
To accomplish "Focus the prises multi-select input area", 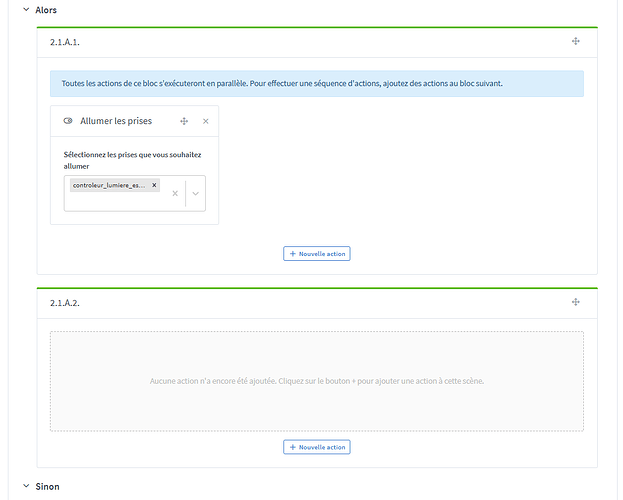I will tap(115, 201).
